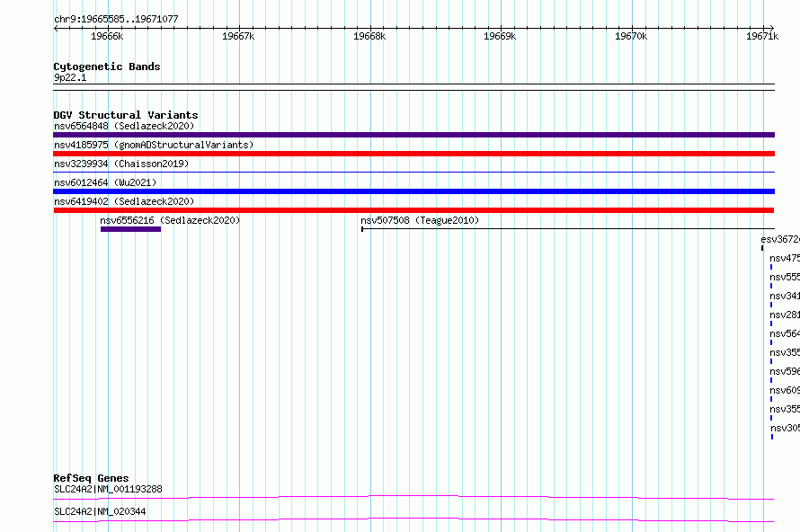
Task: Click the nsv3239934 (Chaisson2019) label
Action: pos(121,164)
